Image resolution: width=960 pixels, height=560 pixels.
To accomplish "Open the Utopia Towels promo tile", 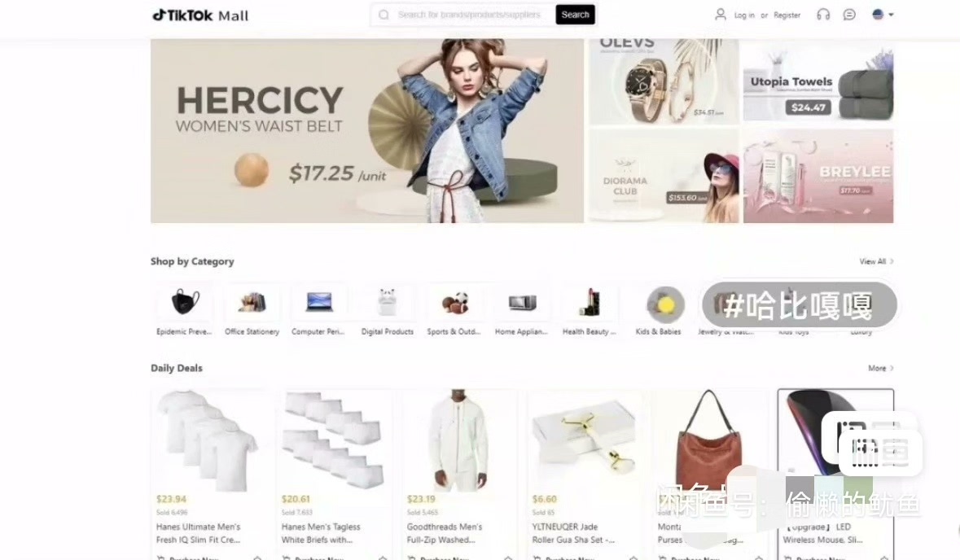I will pyautogui.click(x=818, y=82).
